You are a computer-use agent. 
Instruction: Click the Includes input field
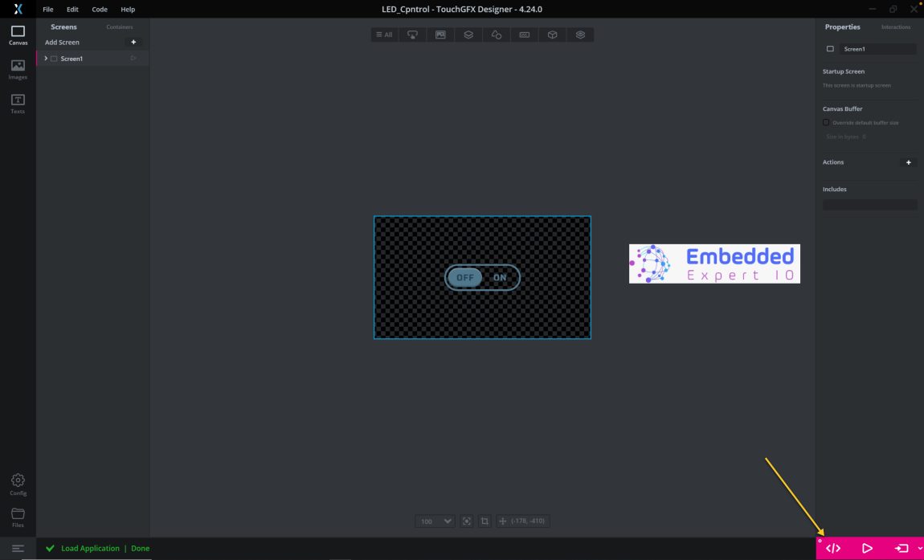[869, 204]
